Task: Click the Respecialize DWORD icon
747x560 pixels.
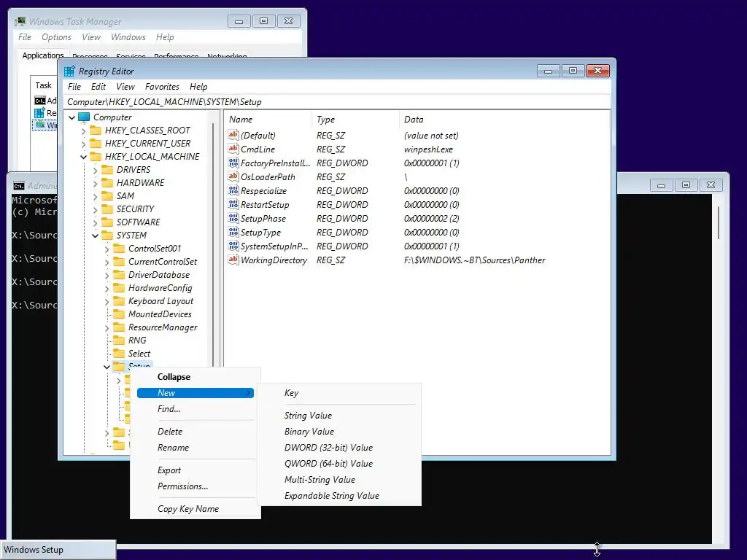Action: click(x=233, y=190)
